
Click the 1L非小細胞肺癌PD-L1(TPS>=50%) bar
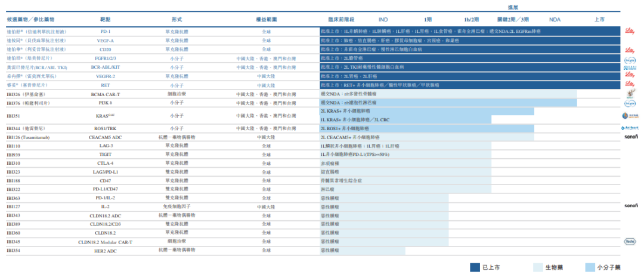tap(405, 155)
